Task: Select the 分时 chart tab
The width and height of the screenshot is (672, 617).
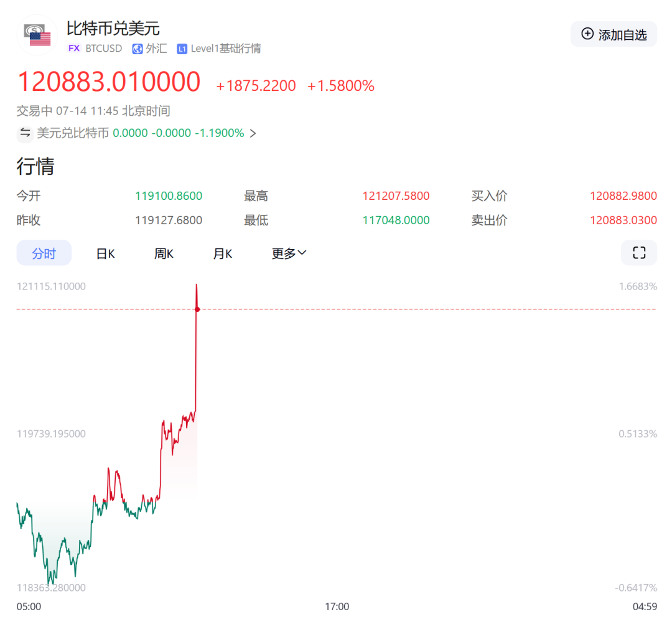Action: click(44, 253)
